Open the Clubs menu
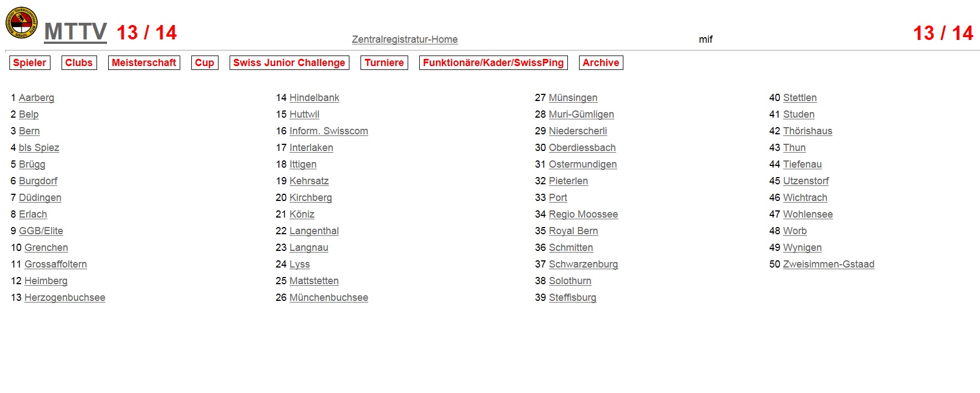 click(x=79, y=63)
